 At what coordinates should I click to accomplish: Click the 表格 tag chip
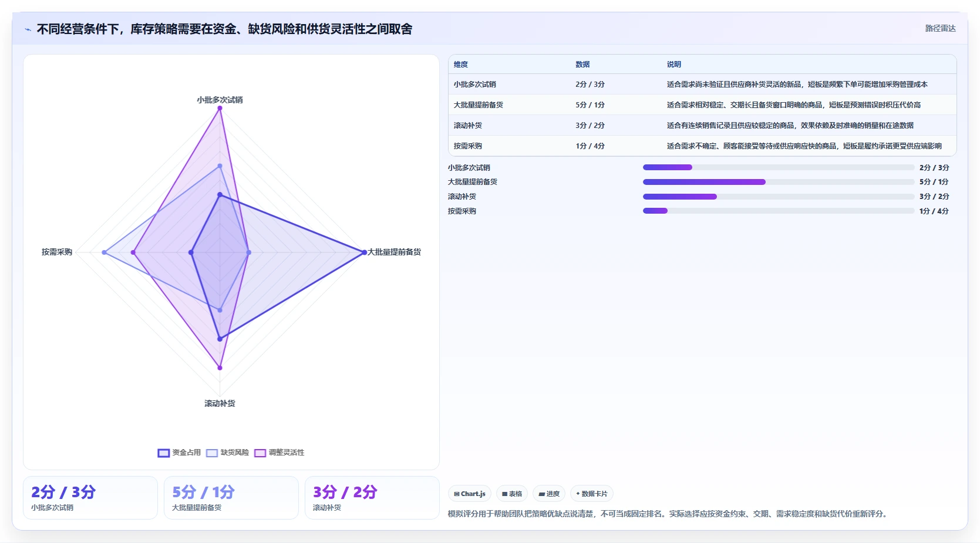[x=512, y=494]
